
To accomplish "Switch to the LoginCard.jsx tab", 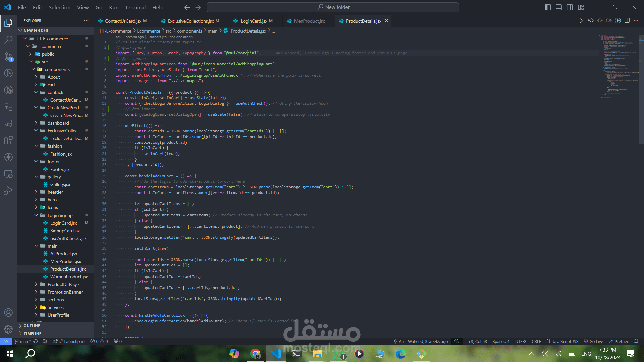I will pos(254,21).
